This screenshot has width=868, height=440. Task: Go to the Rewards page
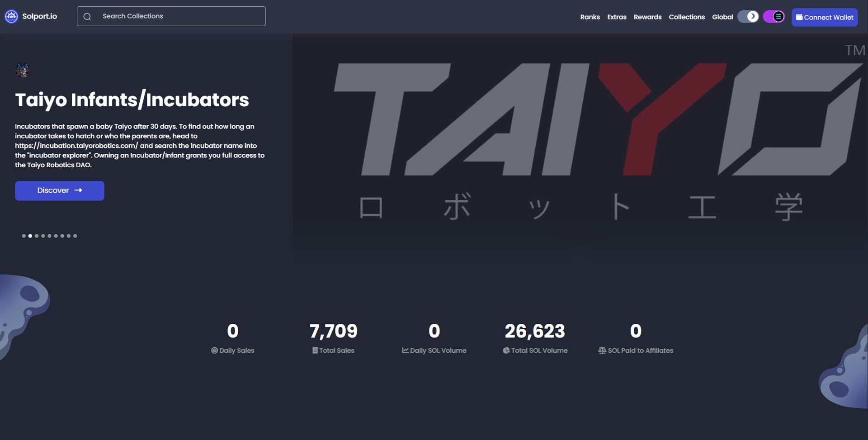click(x=647, y=17)
